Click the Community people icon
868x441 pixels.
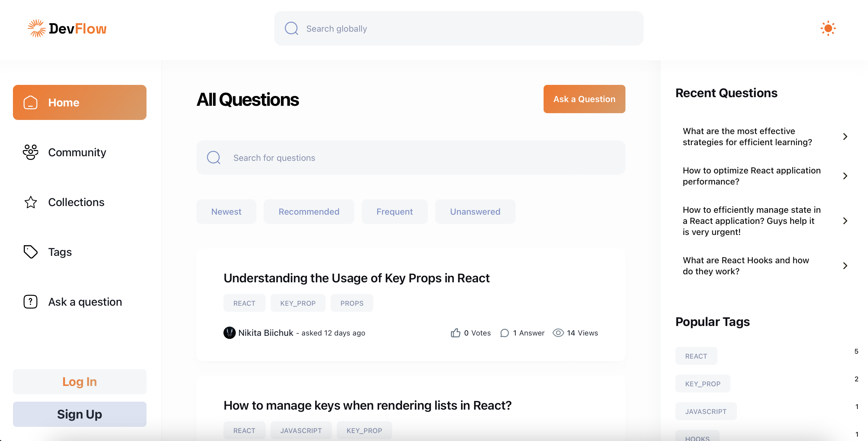[31, 152]
